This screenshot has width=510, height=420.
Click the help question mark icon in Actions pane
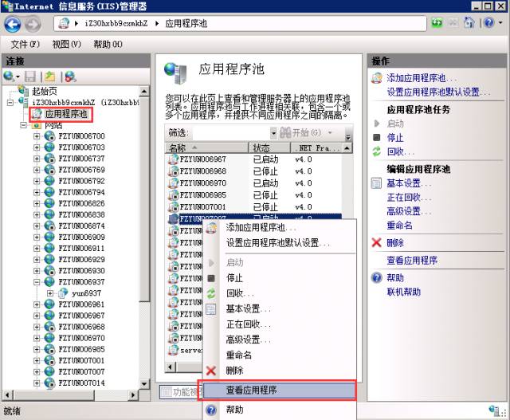click(x=377, y=278)
